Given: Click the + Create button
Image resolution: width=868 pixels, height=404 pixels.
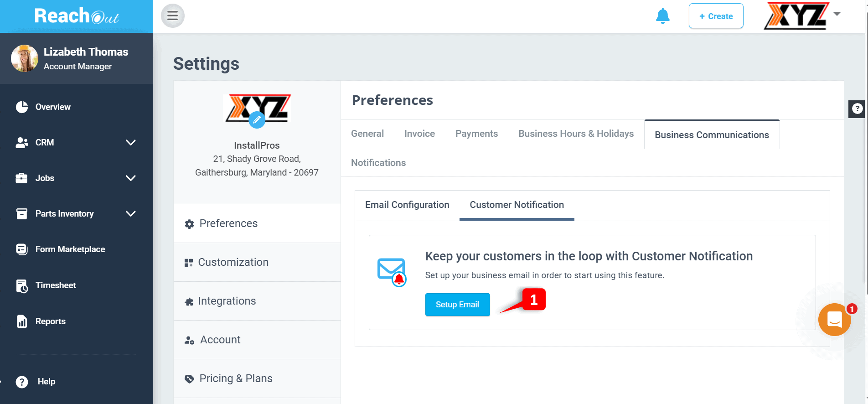Looking at the screenshot, I should tap(716, 16).
